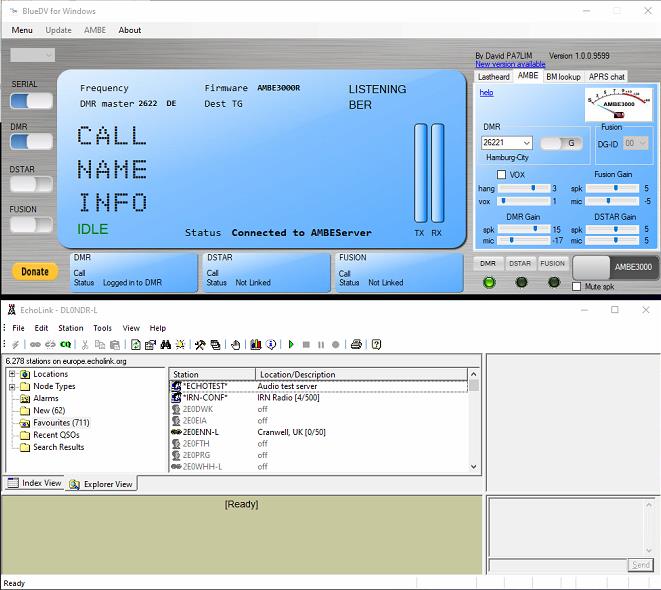Click the green CQ toolbar icon

(x=65, y=345)
